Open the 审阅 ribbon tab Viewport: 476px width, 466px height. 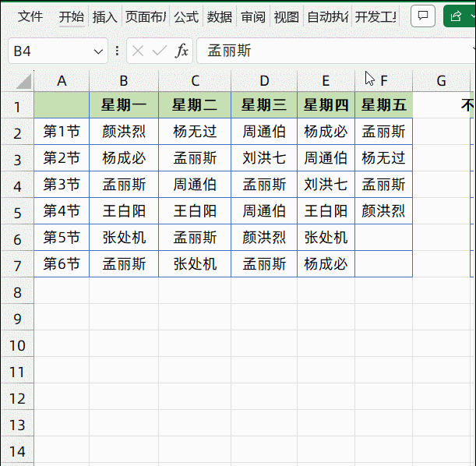coord(252,17)
